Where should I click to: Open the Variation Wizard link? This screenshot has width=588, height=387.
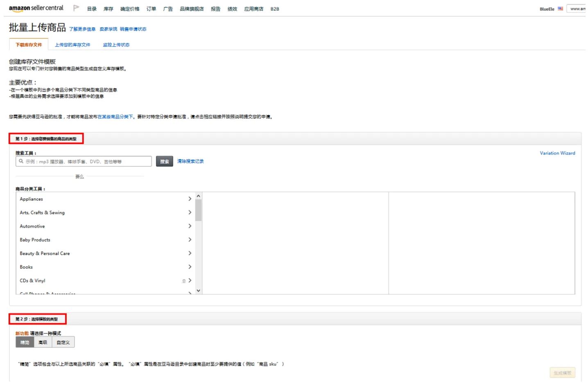(557, 153)
